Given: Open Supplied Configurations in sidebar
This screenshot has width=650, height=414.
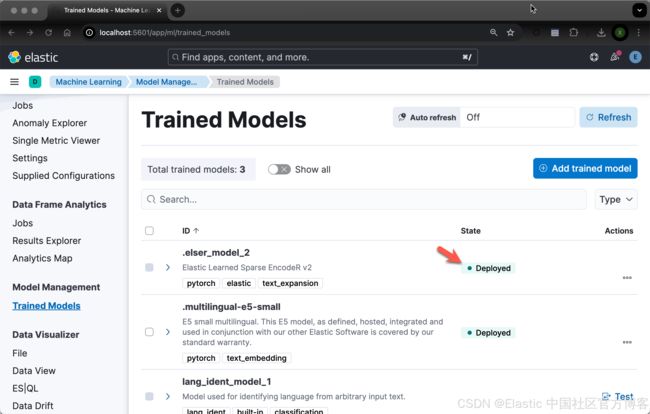Looking at the screenshot, I should coord(63,176).
